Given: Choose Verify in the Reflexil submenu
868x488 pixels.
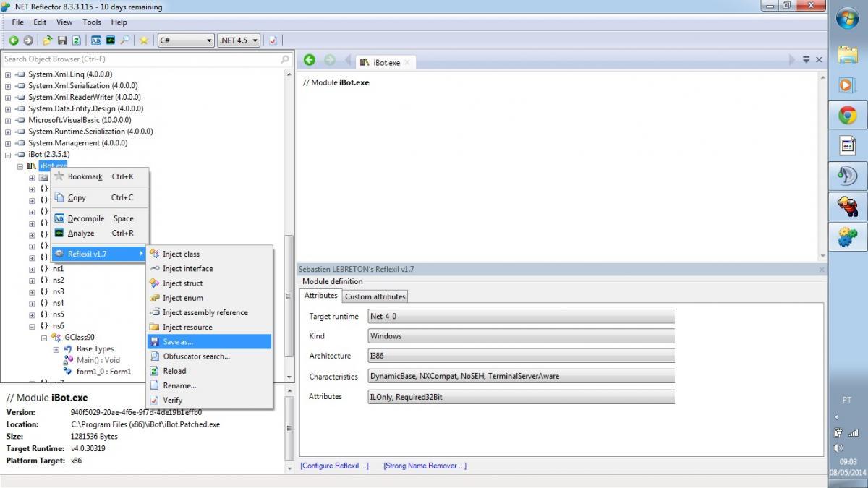Looking at the screenshot, I should [x=210, y=400].
